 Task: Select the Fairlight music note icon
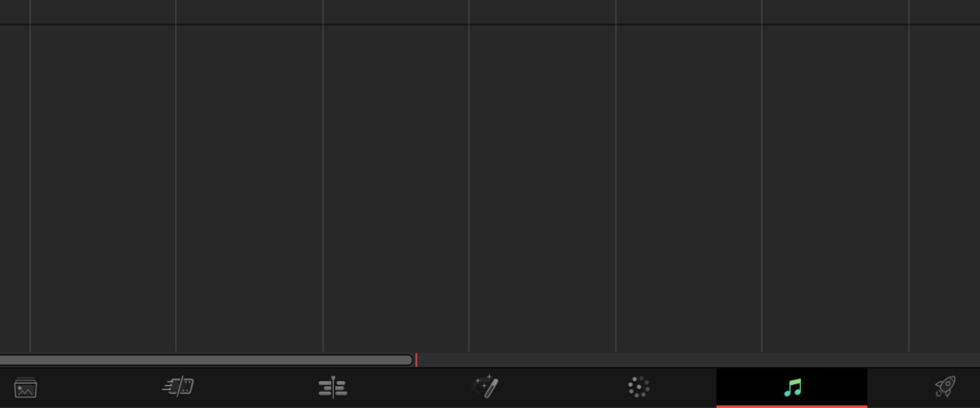792,387
